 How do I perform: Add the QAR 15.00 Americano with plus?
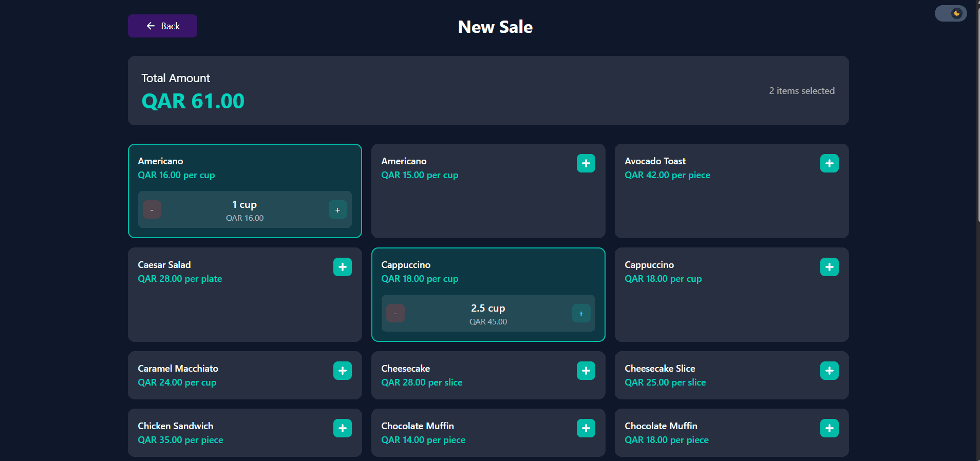tap(586, 163)
